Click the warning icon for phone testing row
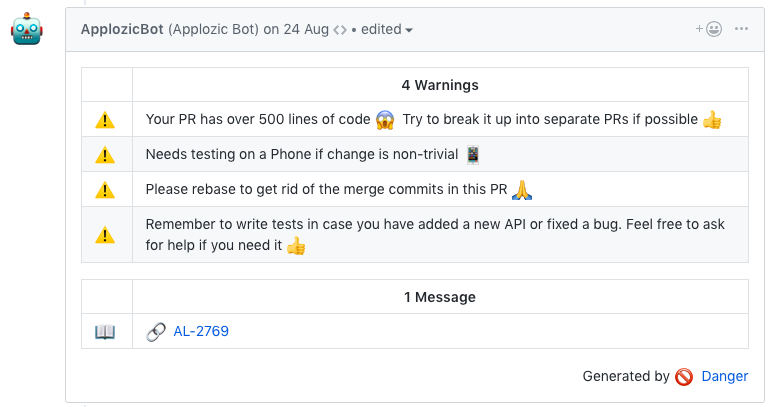This screenshot has width=782, height=407. click(105, 155)
